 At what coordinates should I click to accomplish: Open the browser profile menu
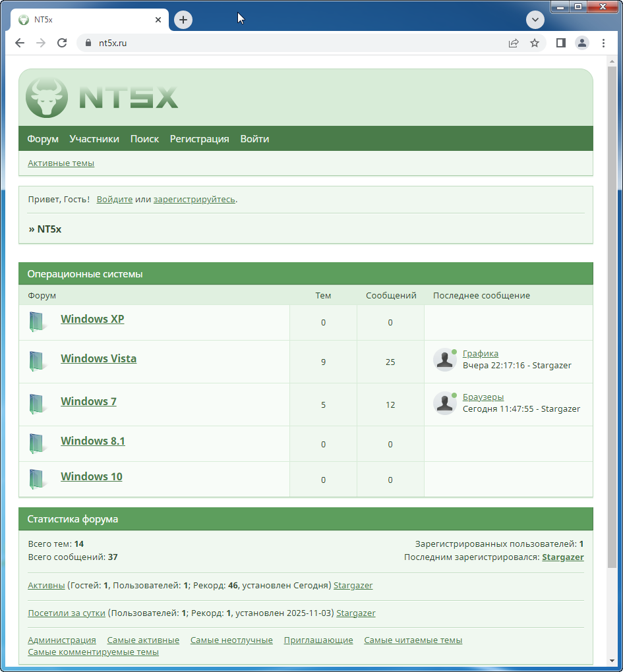[582, 43]
